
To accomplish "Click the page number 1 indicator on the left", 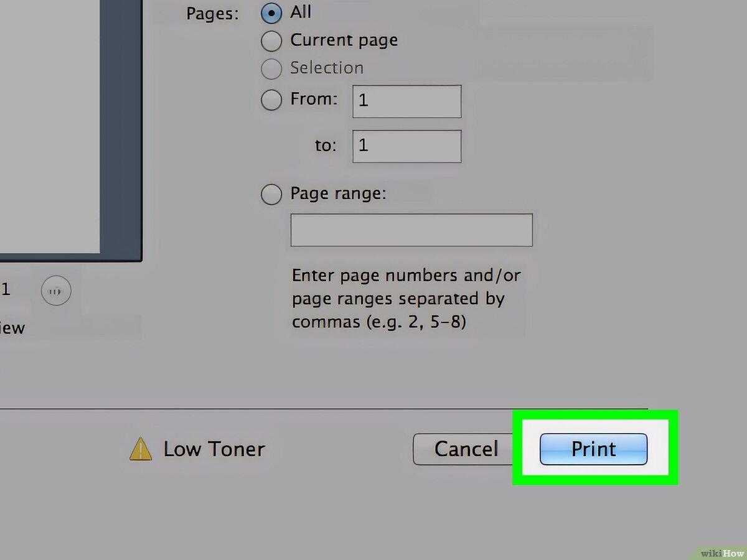I will [6, 289].
